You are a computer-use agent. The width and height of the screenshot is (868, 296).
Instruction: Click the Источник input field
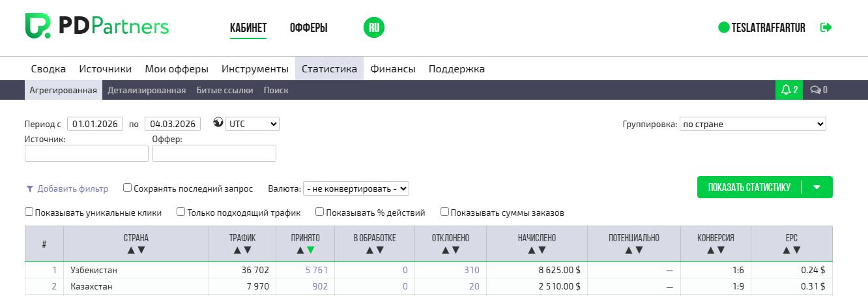[87, 153]
